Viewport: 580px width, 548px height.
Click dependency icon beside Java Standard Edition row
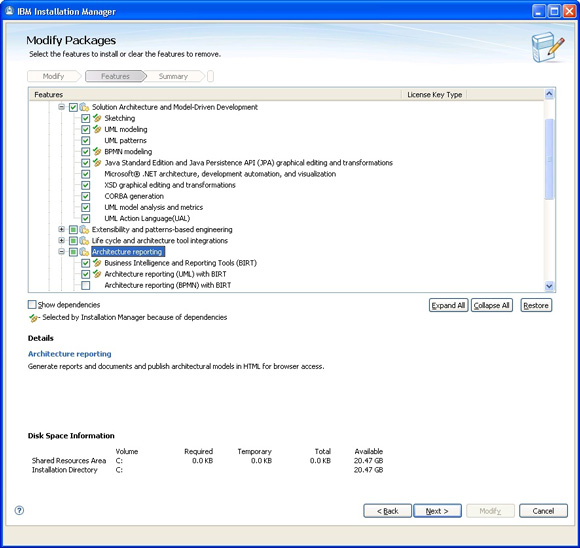tap(97, 162)
